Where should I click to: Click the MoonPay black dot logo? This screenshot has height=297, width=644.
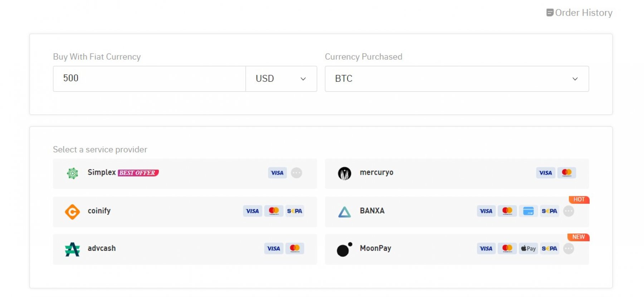point(344,249)
